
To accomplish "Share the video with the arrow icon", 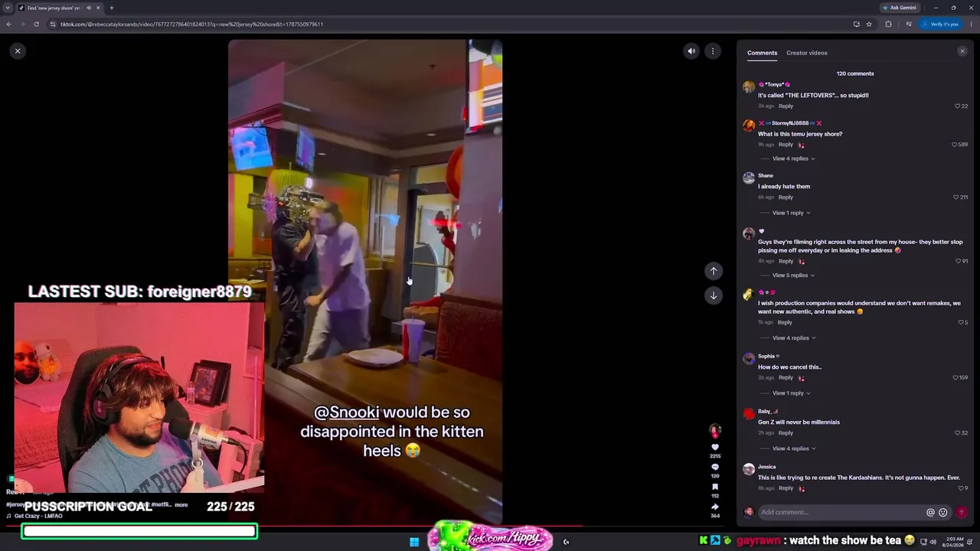I will 715,507.
